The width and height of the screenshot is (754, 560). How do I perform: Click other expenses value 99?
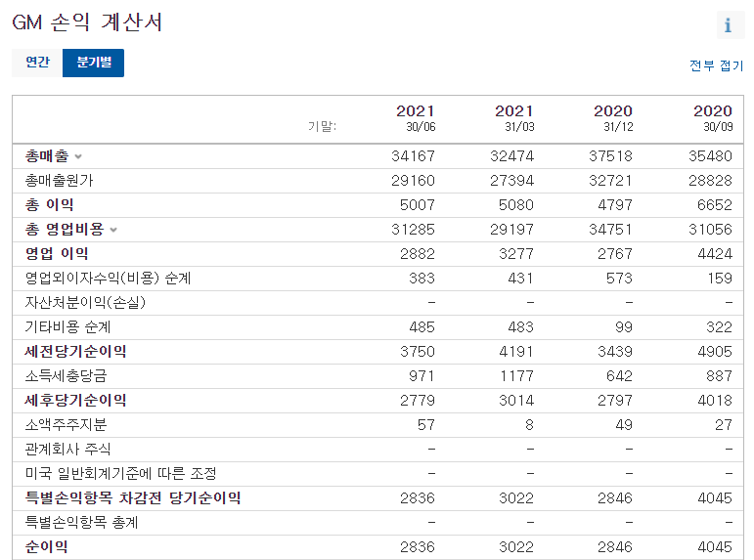coord(624,327)
